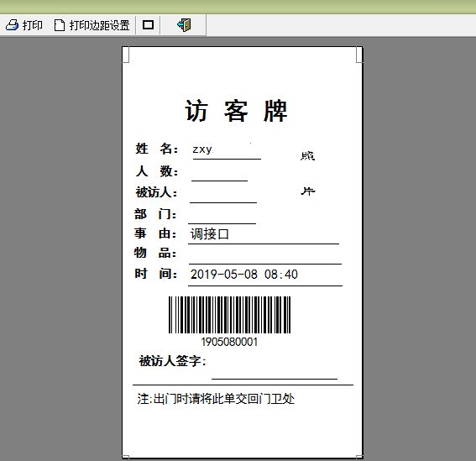Click the 事由 label

click(x=154, y=233)
